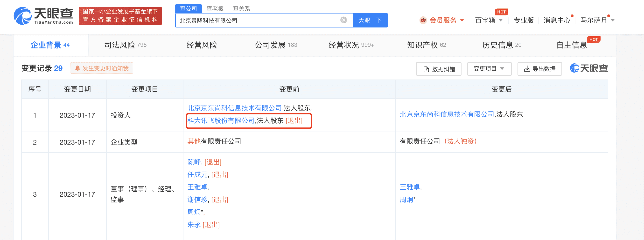Open the 马尔萨月 account dropdown

(597, 20)
